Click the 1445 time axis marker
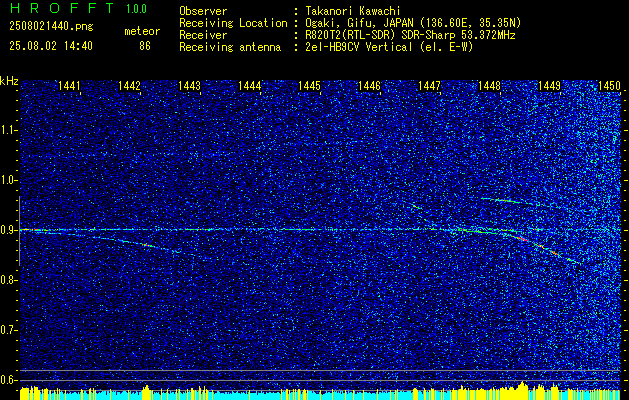This screenshot has height=400, width=629. (309, 85)
